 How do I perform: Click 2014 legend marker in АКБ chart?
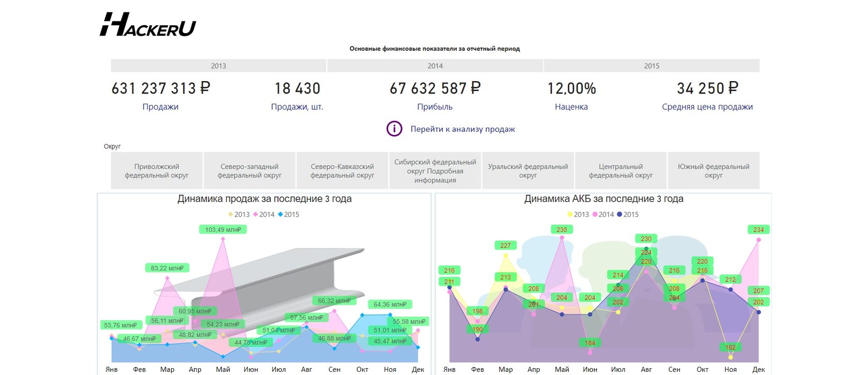595,214
